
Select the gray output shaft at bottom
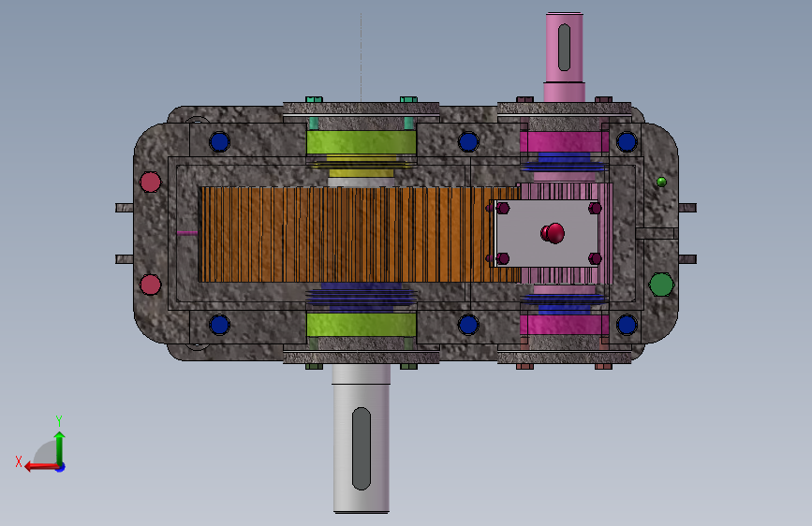click(361, 439)
